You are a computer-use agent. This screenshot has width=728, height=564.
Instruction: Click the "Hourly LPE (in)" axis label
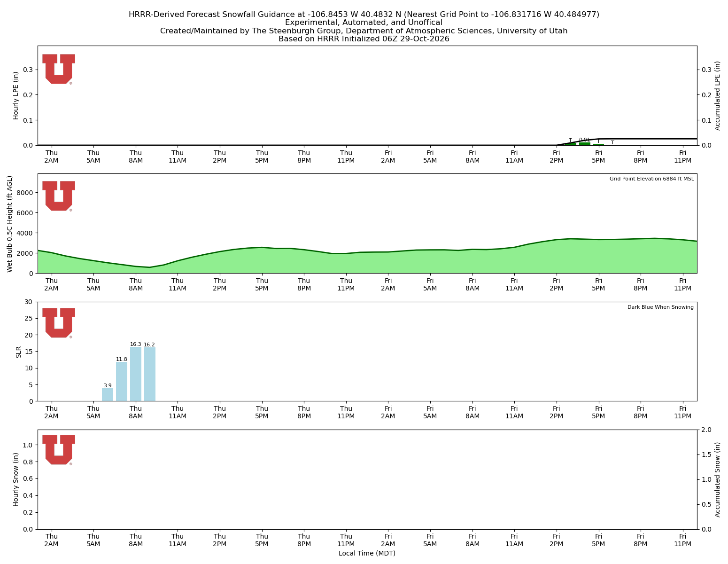coord(16,95)
